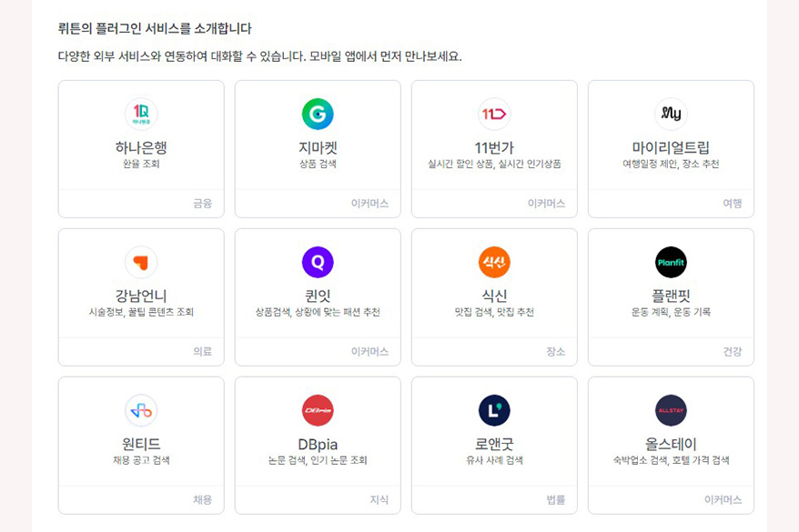799x532 pixels.
Task: Click the 마이리얼트립 plugin card
Action: [670, 146]
